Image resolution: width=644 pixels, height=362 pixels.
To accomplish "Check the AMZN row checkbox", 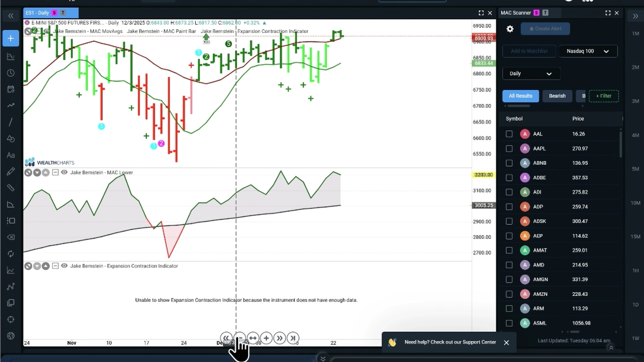I will [509, 294].
